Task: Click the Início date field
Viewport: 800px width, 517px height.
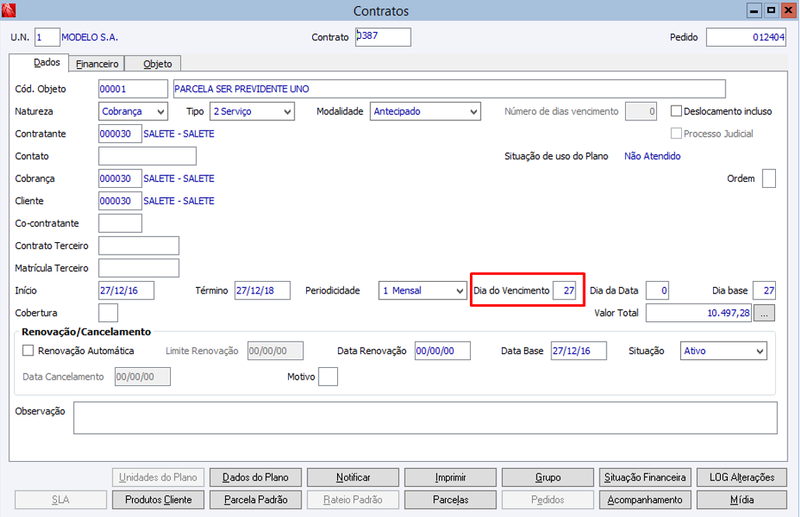Action: (126, 290)
